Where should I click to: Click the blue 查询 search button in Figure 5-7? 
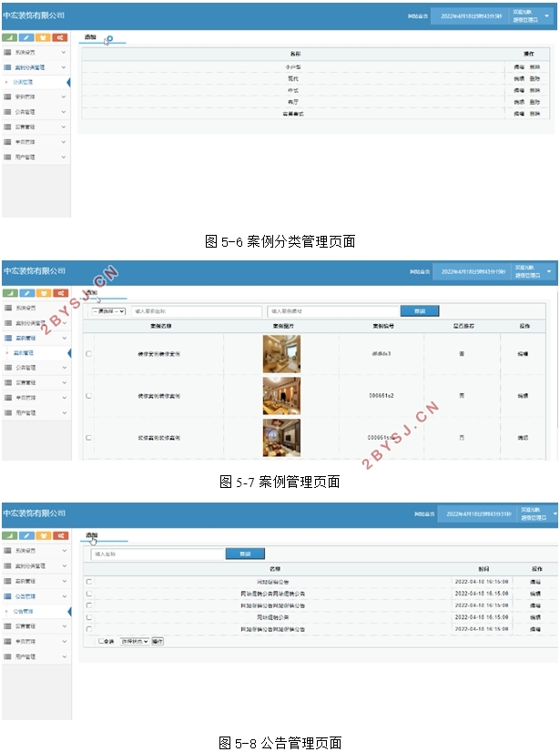420,311
